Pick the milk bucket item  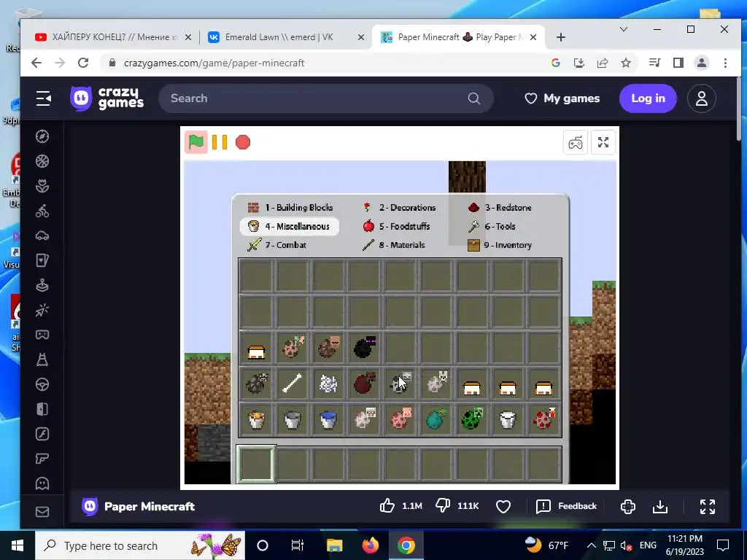(x=508, y=420)
